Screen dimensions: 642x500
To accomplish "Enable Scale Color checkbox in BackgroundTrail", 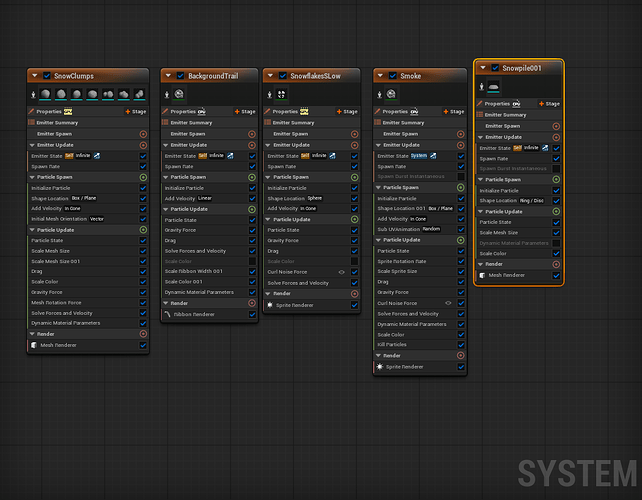I will [x=253, y=261].
